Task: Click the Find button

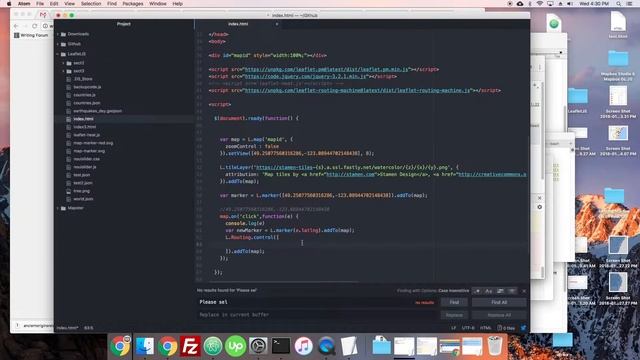Action: (454, 302)
